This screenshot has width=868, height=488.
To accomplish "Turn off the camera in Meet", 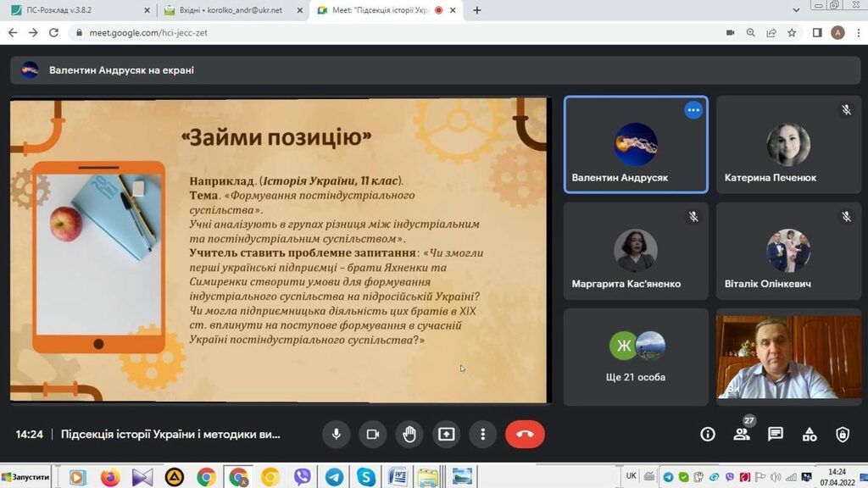I will click(x=373, y=434).
